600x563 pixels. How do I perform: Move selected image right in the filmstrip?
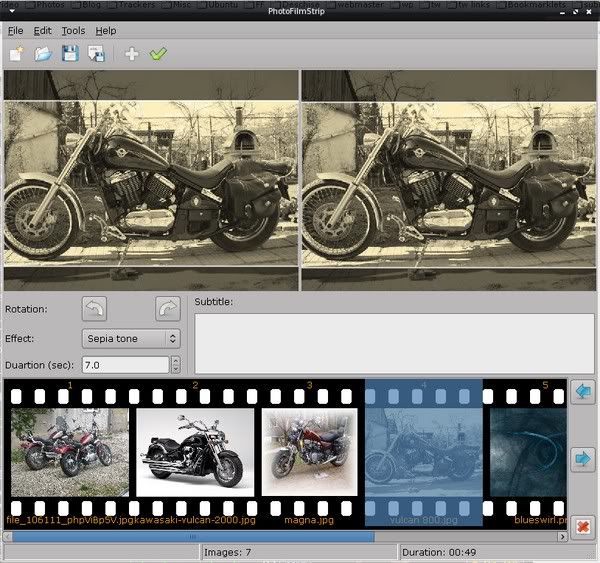pos(582,459)
